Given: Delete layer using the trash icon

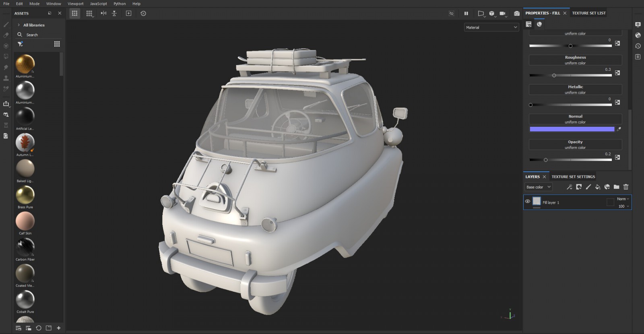Looking at the screenshot, I should 626,187.
